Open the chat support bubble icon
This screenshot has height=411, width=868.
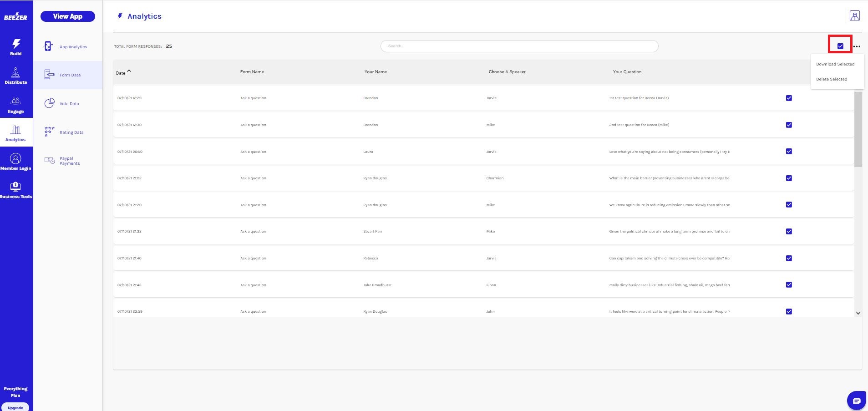pyautogui.click(x=856, y=401)
